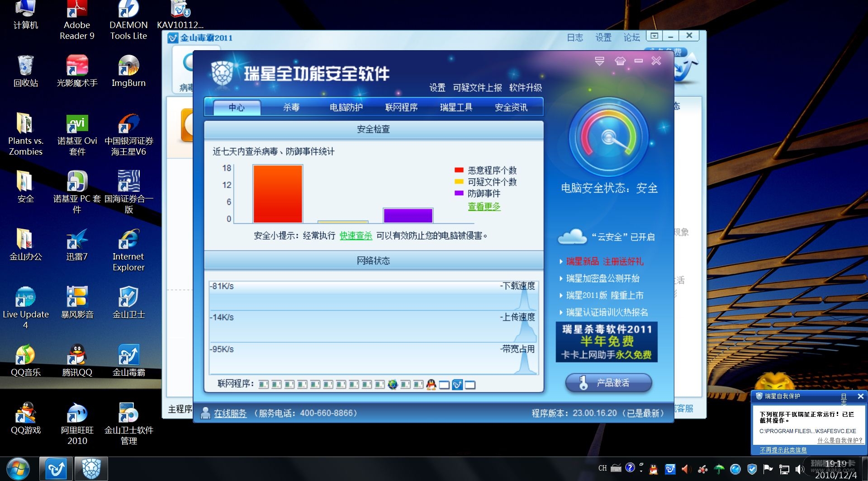Click the red 恶意程序个数 chart bar
The width and height of the screenshot is (868, 481).
pyautogui.click(x=278, y=194)
